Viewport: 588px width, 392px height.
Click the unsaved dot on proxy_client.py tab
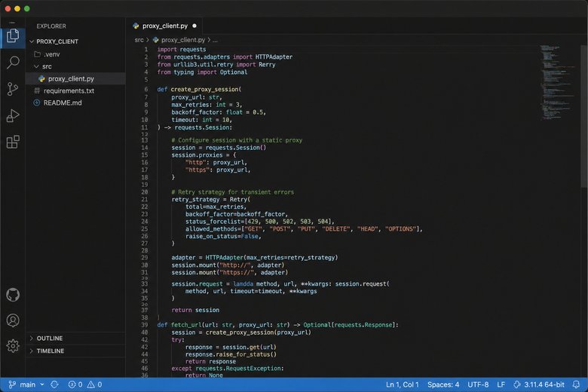(x=194, y=26)
